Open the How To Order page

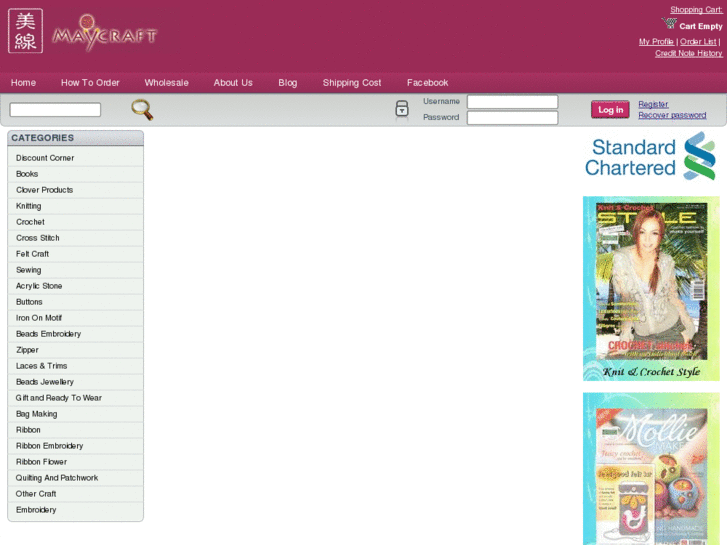(90, 83)
